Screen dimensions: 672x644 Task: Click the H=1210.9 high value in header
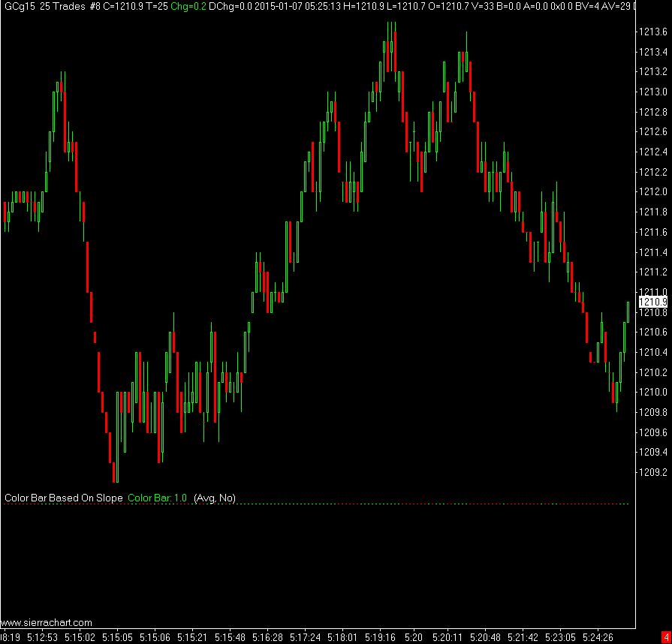tap(364, 7)
